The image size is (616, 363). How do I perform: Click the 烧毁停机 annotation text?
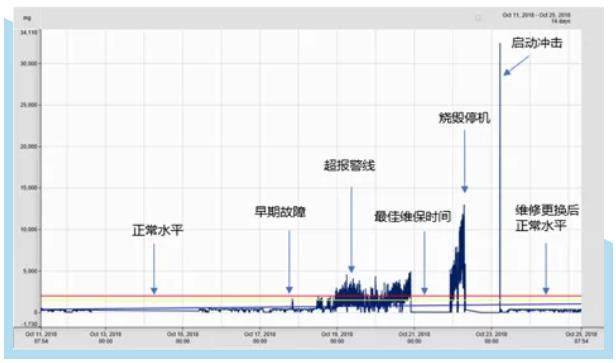click(464, 118)
